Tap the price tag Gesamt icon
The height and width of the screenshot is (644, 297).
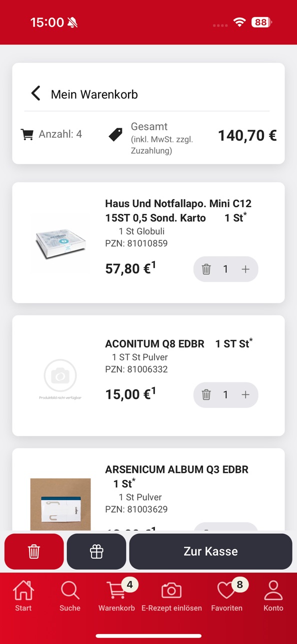coord(115,134)
